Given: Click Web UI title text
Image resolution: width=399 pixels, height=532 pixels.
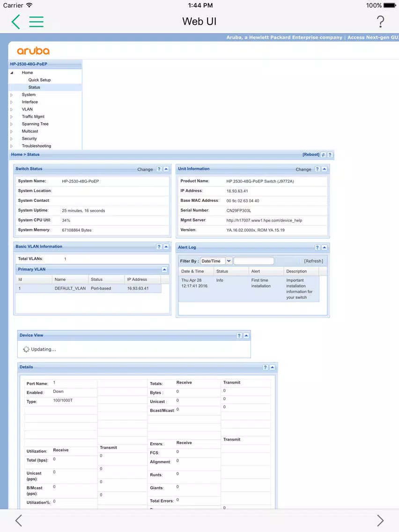Looking at the screenshot, I should (199, 22).
